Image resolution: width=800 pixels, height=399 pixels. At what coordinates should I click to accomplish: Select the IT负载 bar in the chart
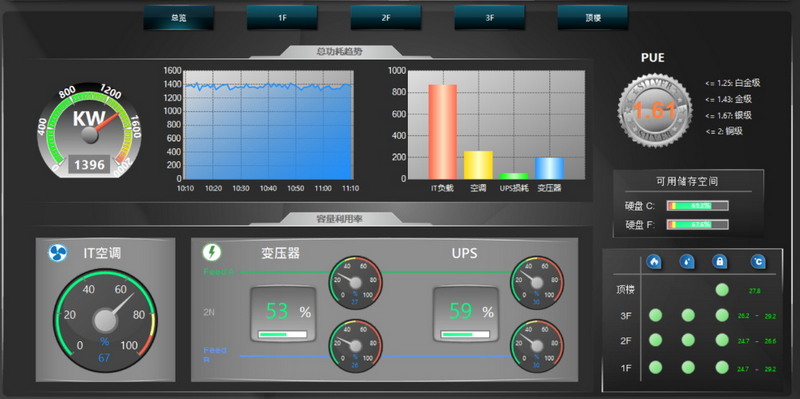[442, 132]
